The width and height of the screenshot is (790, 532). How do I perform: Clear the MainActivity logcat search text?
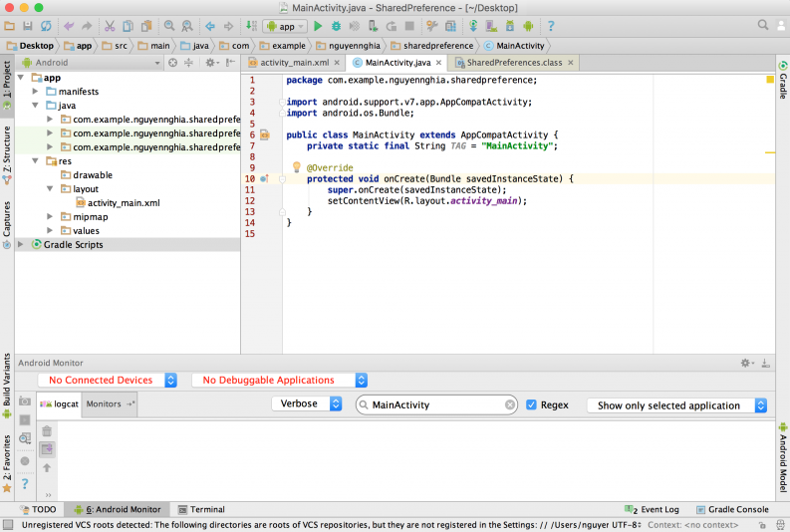[510, 405]
